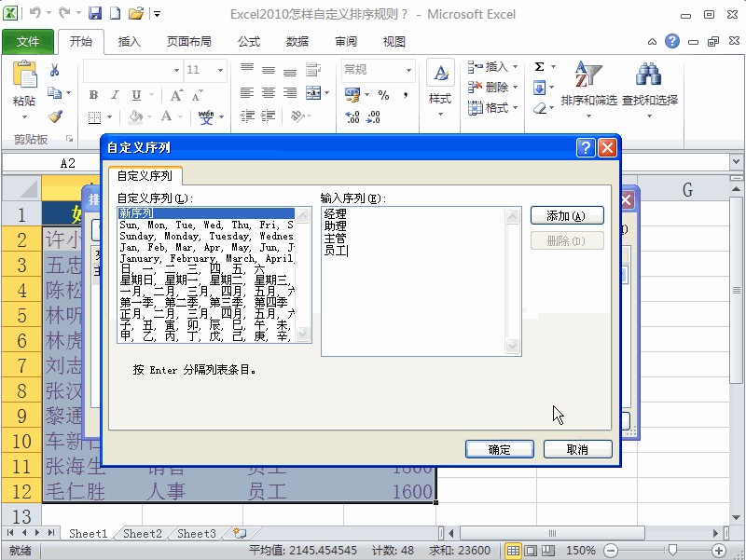Click the Cut scissors icon
The height and width of the screenshot is (560, 746).
coord(54,71)
